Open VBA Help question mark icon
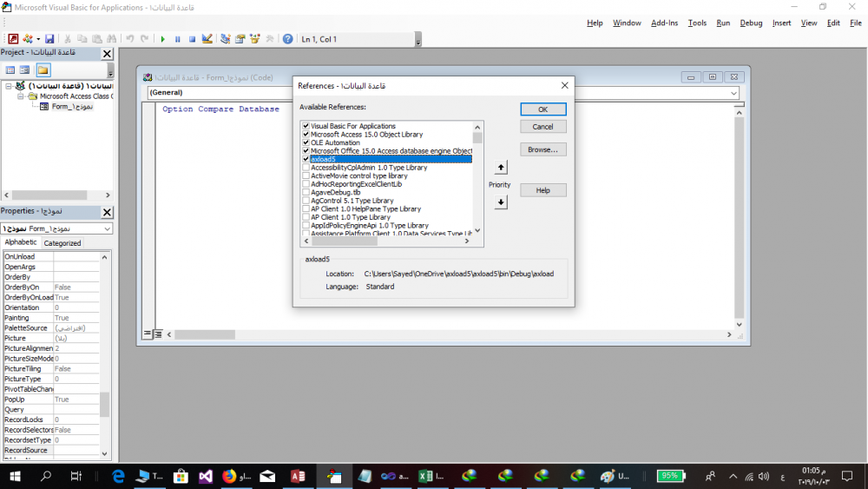 288,39
